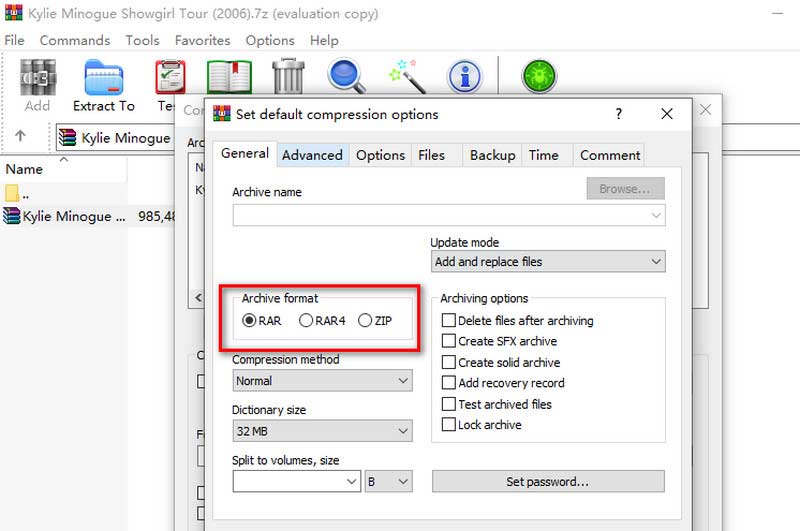Enable Delete files after archiving
Viewport: 800px width, 531px height.
click(x=449, y=321)
